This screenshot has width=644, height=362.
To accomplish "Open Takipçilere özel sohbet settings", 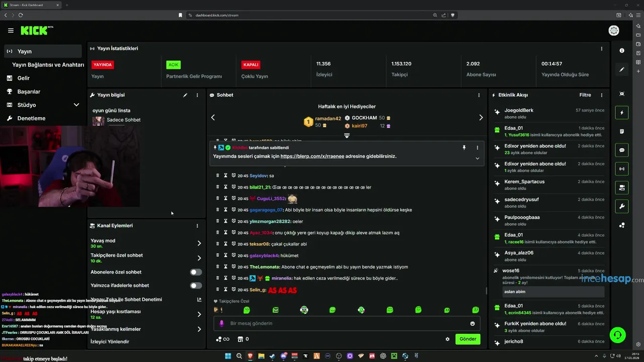I will coord(146,258).
